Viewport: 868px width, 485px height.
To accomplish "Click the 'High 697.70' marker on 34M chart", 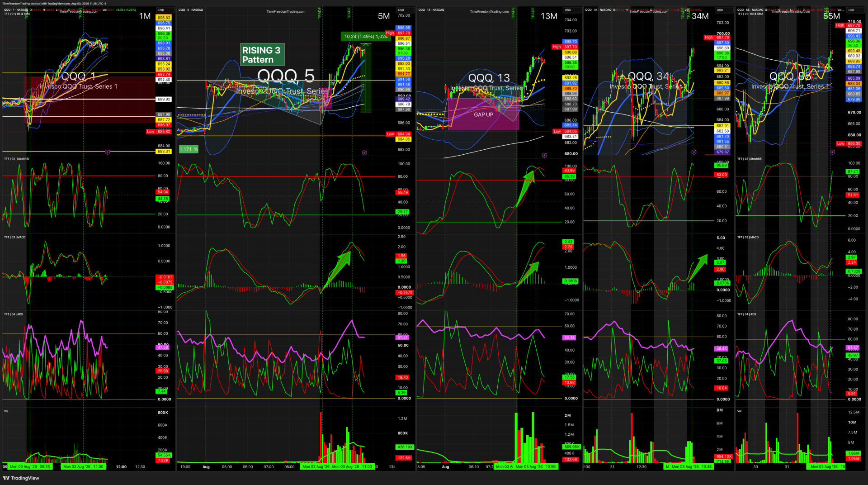I will point(717,38).
